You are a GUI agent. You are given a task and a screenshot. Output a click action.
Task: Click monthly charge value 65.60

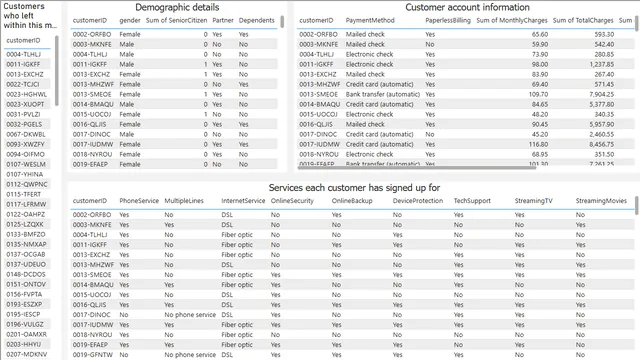tap(540, 34)
